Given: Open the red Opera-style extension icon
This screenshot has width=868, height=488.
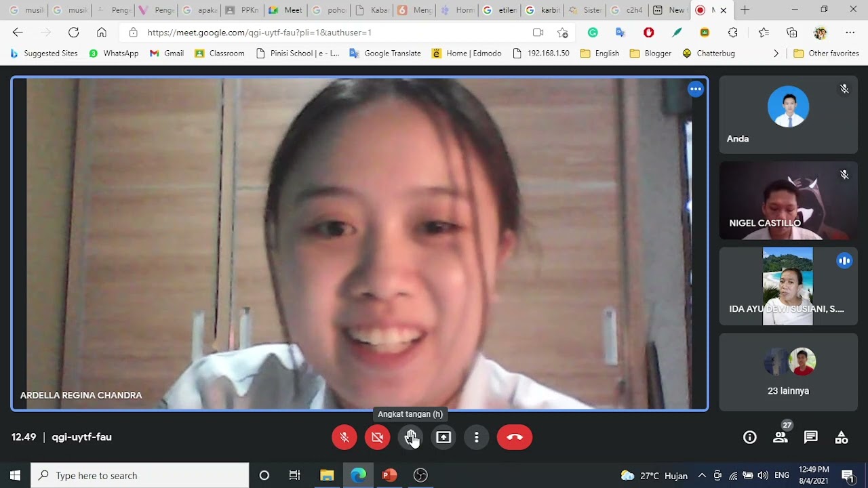Looking at the screenshot, I should (649, 33).
